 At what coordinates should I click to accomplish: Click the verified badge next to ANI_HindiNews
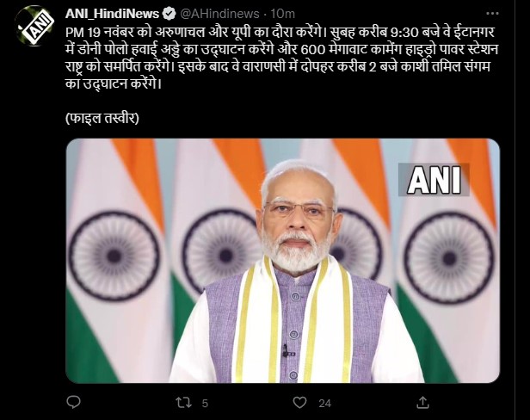click(x=169, y=14)
